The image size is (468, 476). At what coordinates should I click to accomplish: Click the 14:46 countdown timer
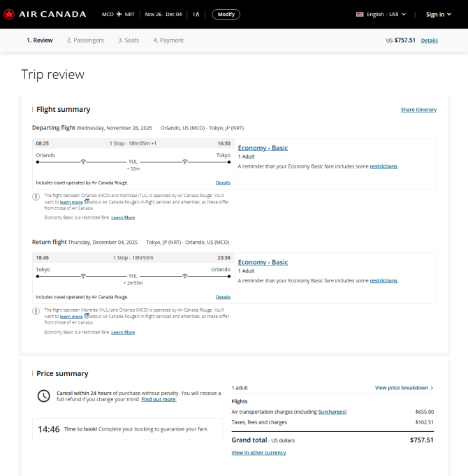pos(49,429)
